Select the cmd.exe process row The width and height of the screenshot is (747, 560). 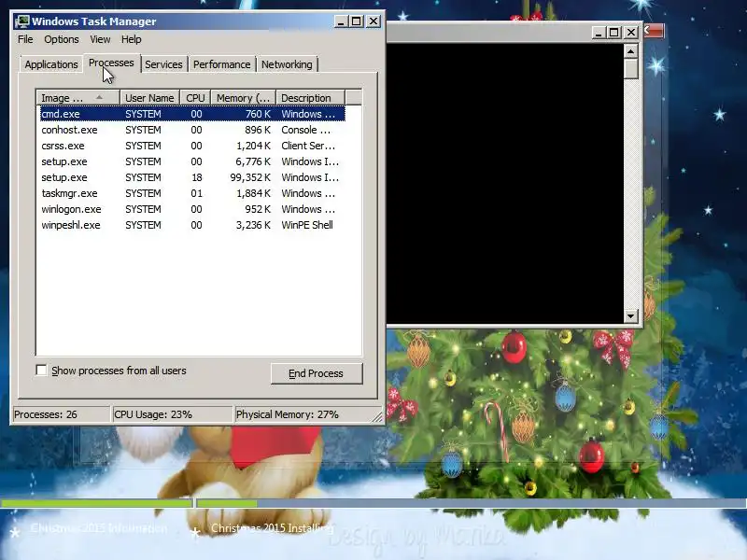192,114
